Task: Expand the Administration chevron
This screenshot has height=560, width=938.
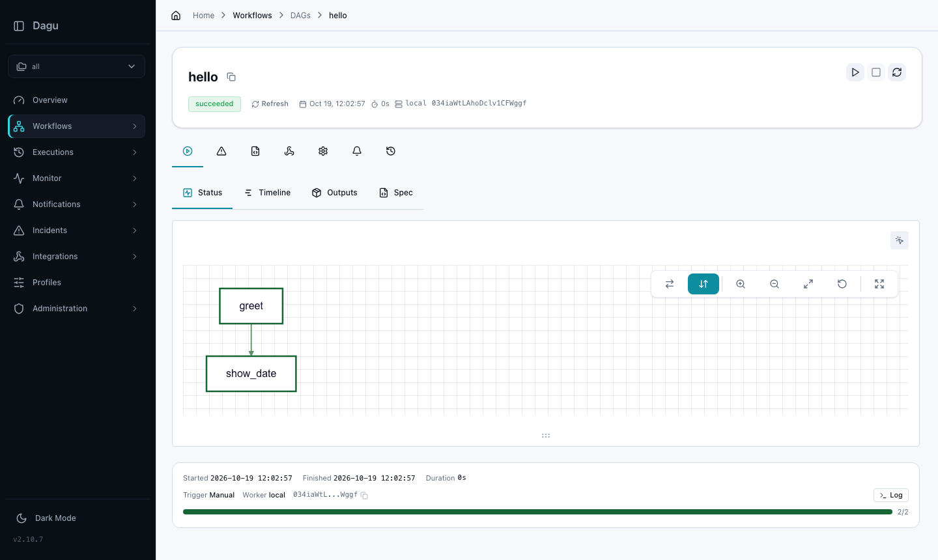Action: tap(135, 309)
